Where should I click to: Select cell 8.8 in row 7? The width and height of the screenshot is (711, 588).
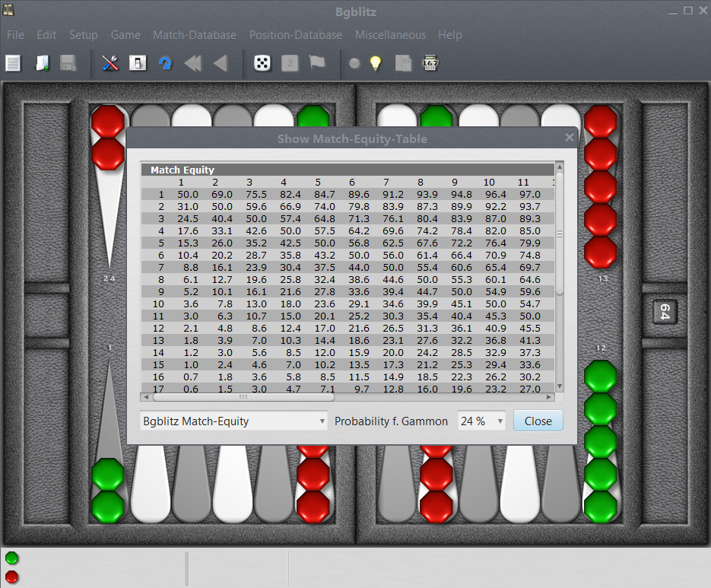(x=190, y=268)
